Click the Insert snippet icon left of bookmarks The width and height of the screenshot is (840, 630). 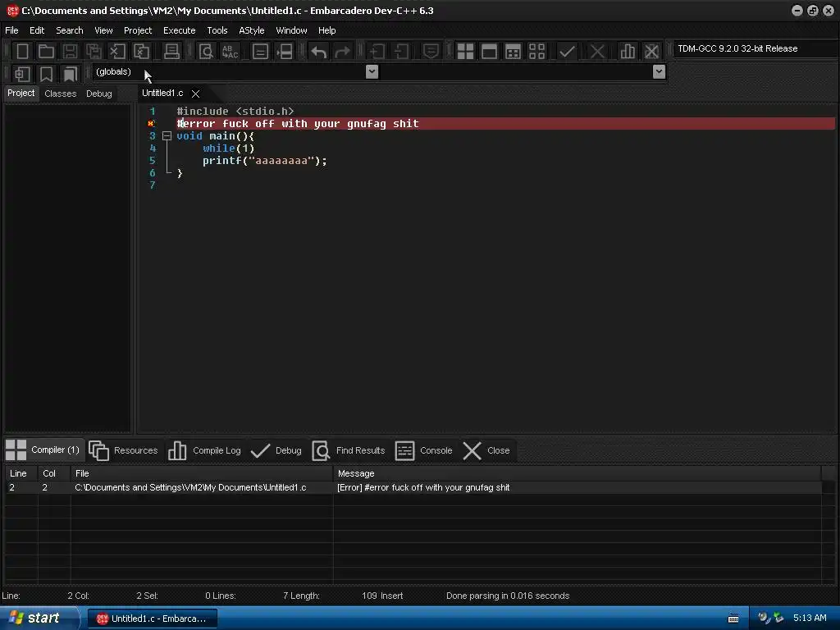(22, 74)
